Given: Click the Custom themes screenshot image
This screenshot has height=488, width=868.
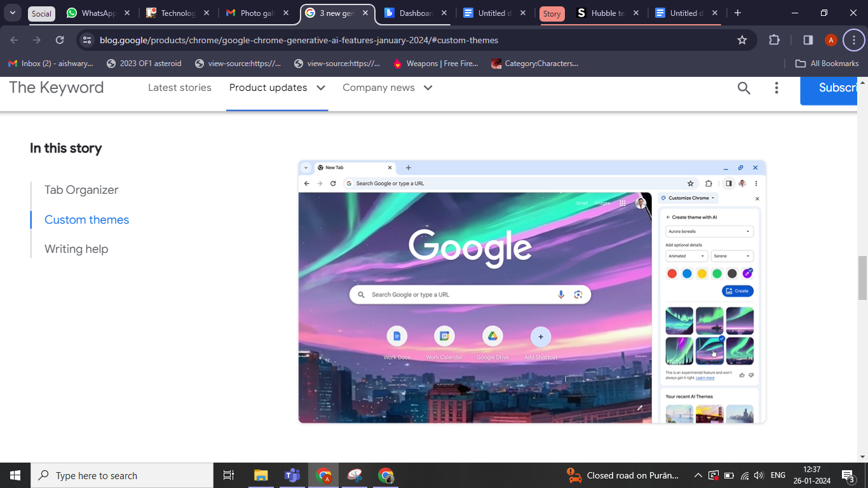Looking at the screenshot, I should point(532,292).
